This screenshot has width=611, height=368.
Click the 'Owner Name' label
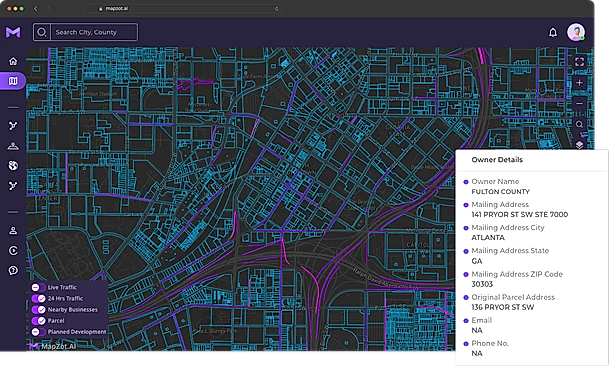point(495,181)
